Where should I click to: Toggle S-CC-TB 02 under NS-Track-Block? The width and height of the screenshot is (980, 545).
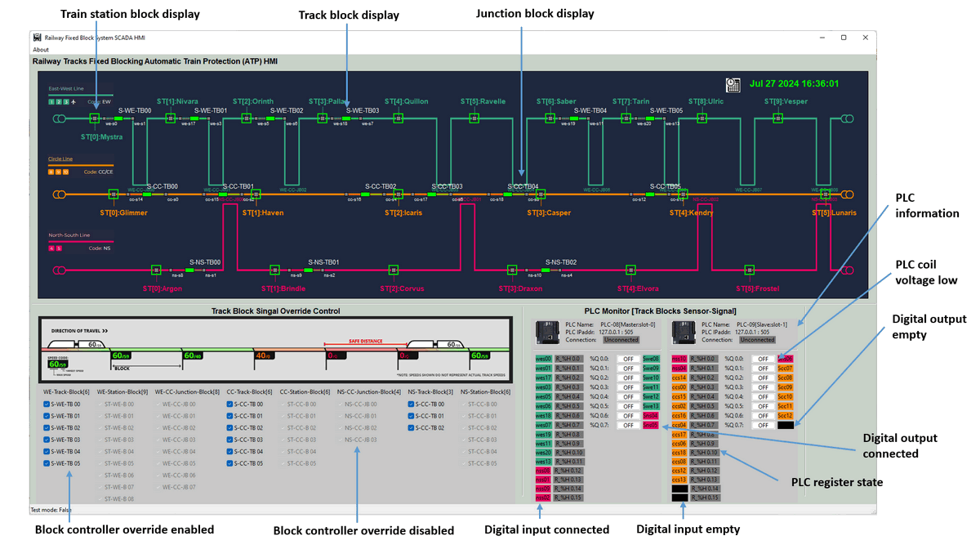pyautogui.click(x=412, y=427)
